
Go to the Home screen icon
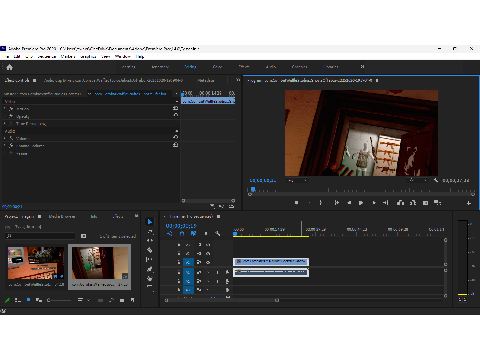pos(9,67)
